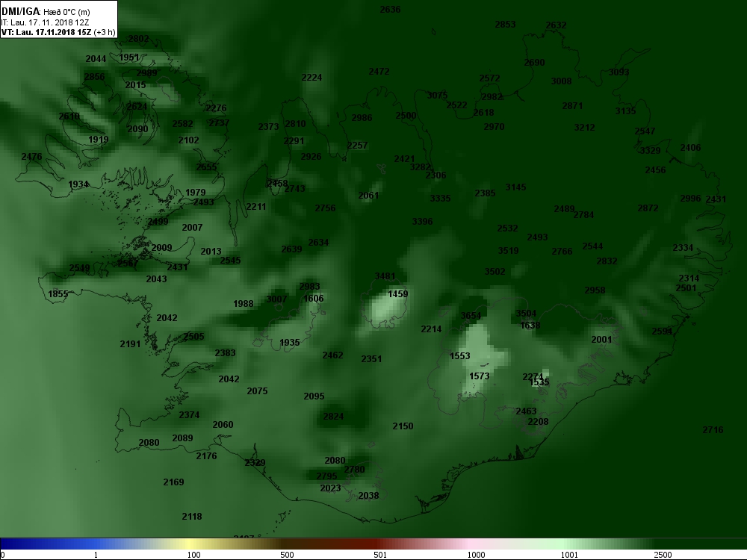Click the map value 2118
The height and width of the screenshot is (560, 747).
point(192,517)
